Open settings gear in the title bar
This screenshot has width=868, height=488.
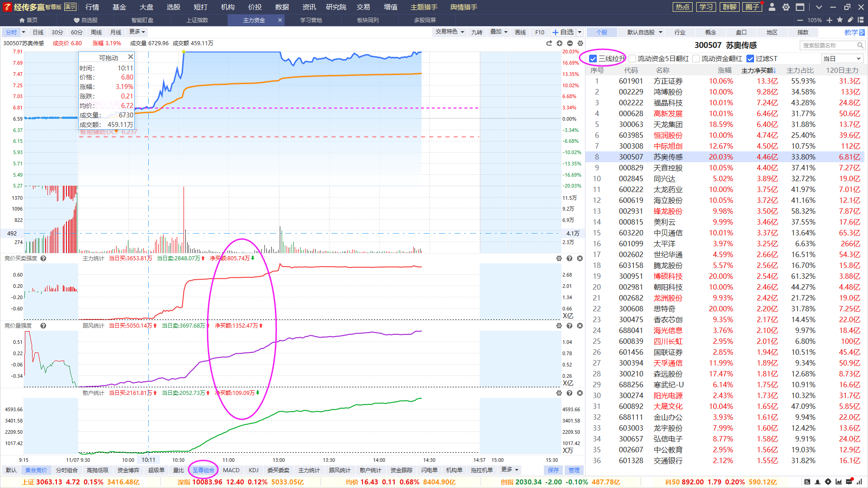point(786,7)
